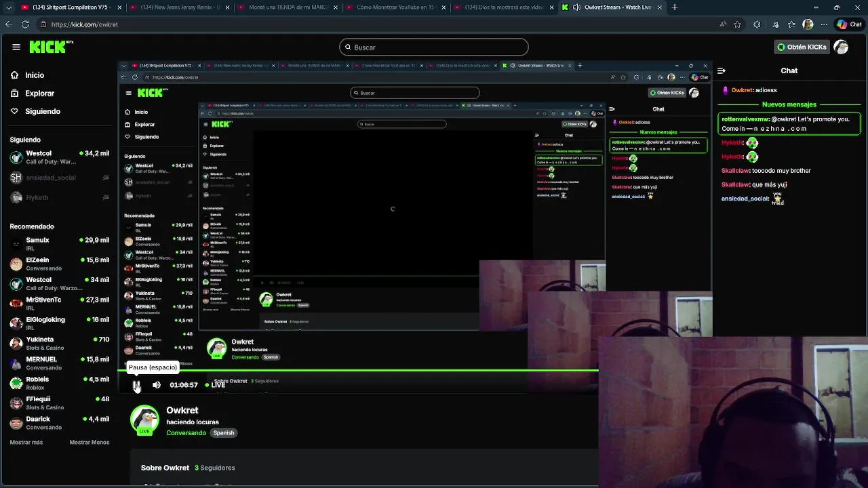Open Westcol with 34,2 mil viewers
Image resolution: width=868 pixels, height=488 pixels.
(x=60, y=157)
